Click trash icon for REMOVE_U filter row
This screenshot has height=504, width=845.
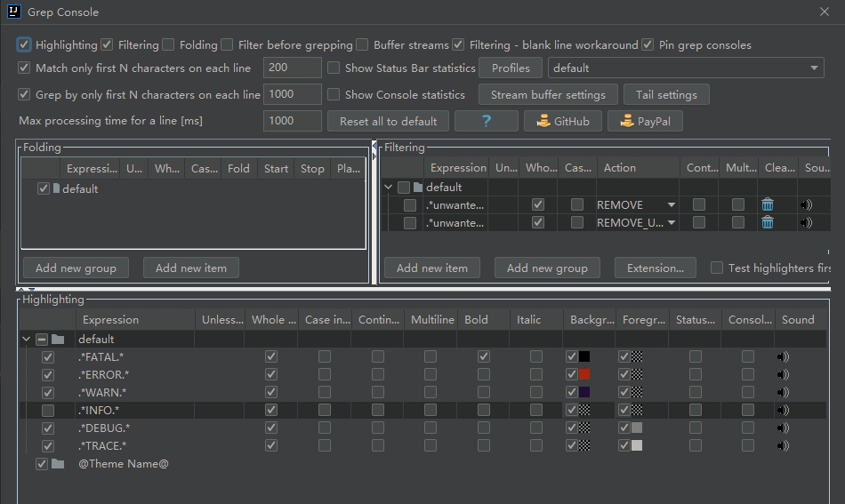768,222
